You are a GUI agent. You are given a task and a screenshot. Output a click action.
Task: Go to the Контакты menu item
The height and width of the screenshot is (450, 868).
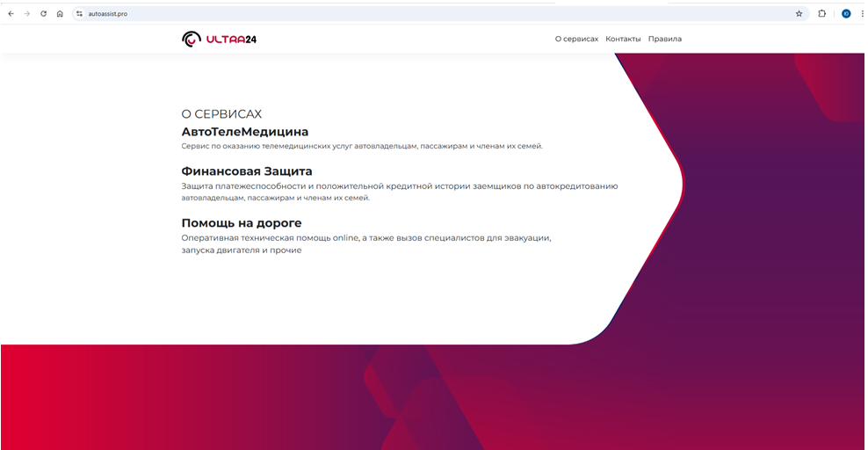(x=623, y=39)
